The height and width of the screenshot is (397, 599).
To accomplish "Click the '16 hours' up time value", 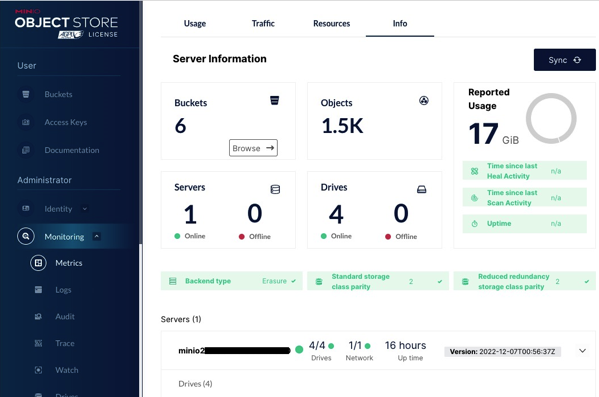I will (405, 345).
